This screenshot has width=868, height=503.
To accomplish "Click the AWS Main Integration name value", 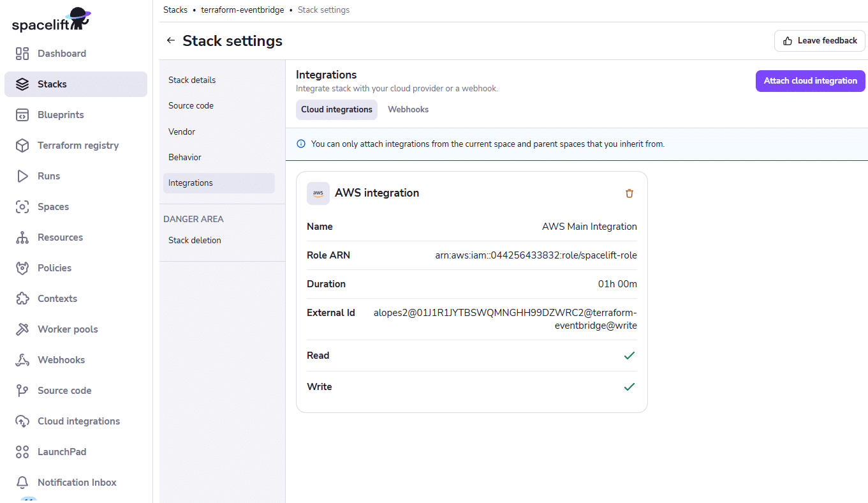I will (x=589, y=227).
